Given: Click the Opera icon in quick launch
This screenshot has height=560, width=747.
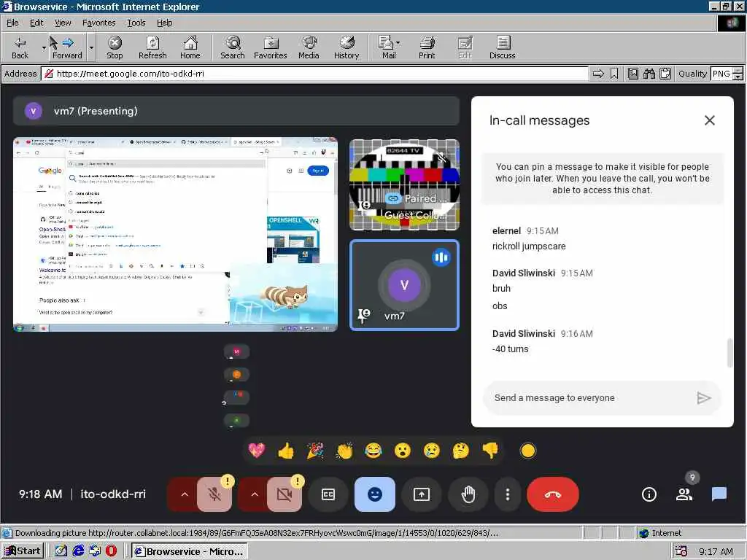Looking at the screenshot, I should [x=111, y=551].
